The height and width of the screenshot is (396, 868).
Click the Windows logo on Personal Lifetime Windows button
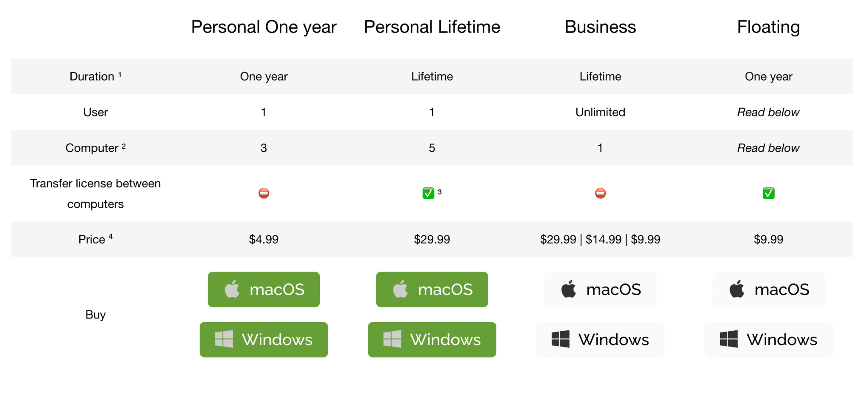392,339
